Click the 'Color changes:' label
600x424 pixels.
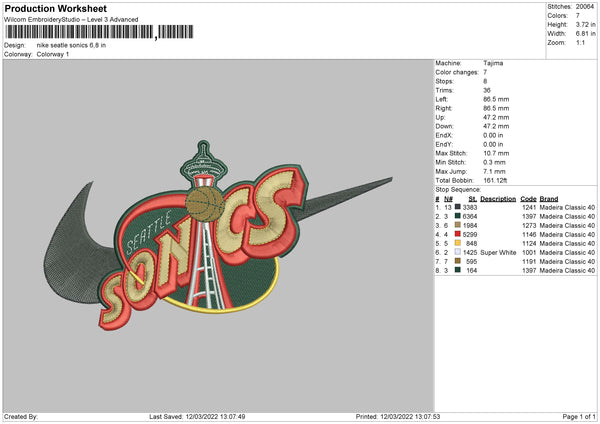coord(457,72)
